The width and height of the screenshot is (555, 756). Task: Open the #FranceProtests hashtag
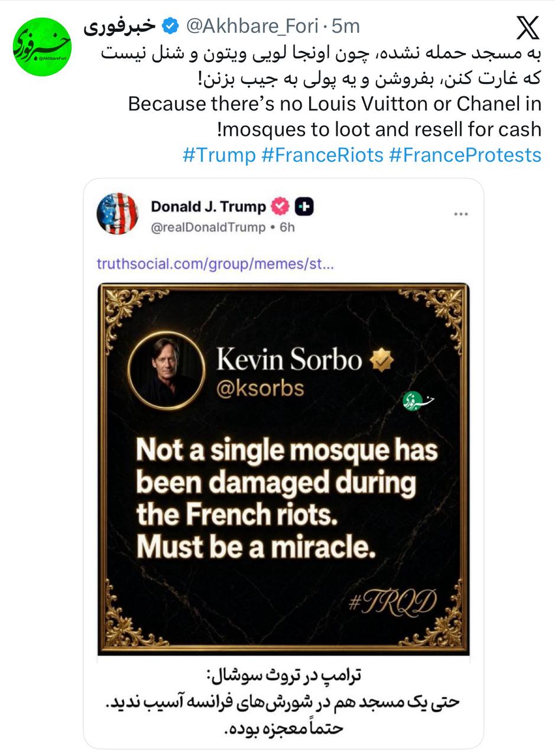point(465,155)
